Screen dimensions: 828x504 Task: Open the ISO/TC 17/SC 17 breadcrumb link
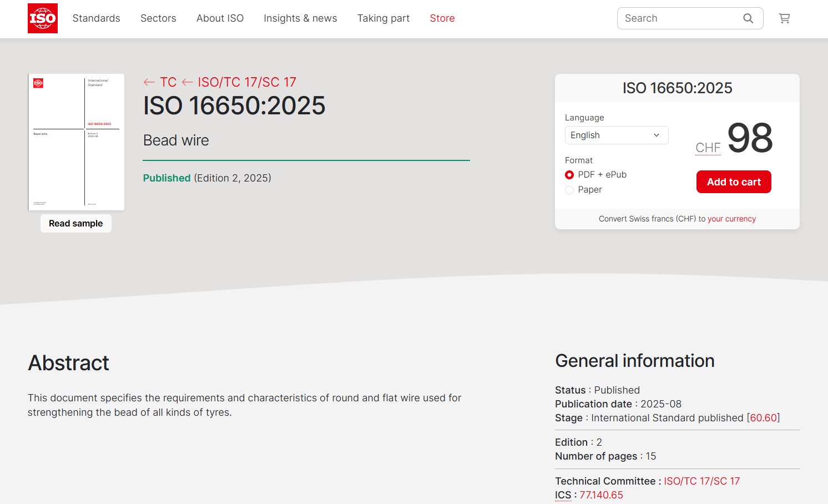click(x=246, y=82)
